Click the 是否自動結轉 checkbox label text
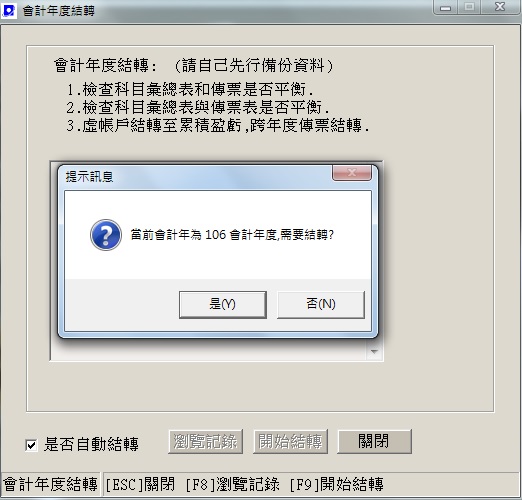The image size is (522, 500). tap(91, 444)
